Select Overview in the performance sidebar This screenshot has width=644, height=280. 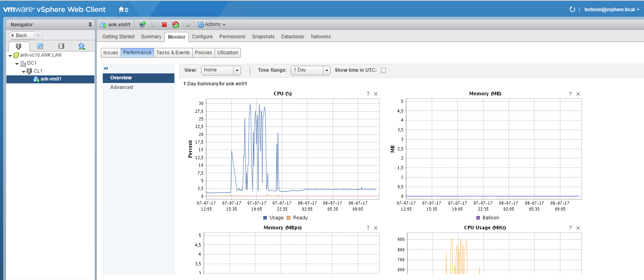(x=139, y=78)
